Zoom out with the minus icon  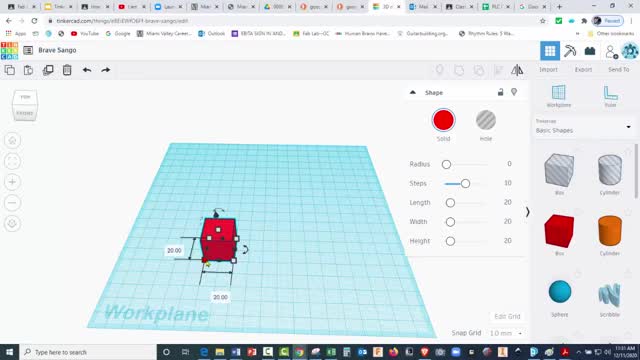[x=12, y=203]
